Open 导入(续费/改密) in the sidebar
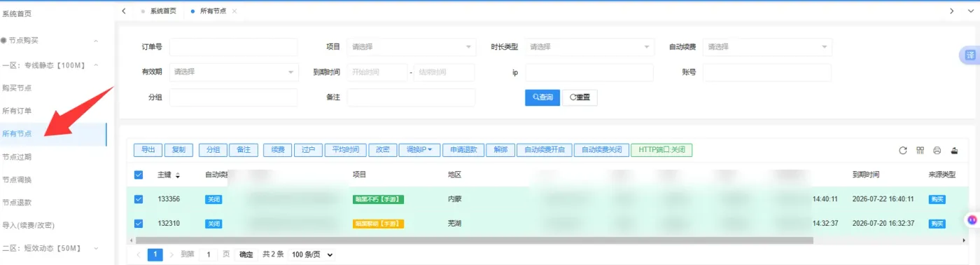 [x=29, y=225]
